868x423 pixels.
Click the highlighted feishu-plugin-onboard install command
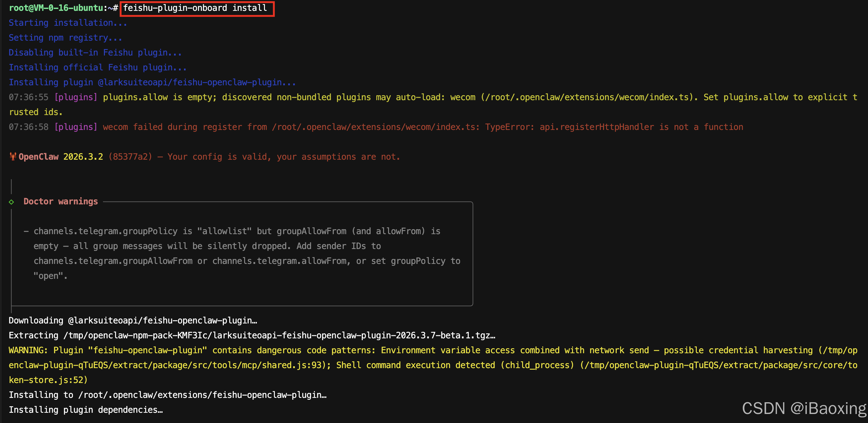(x=195, y=8)
